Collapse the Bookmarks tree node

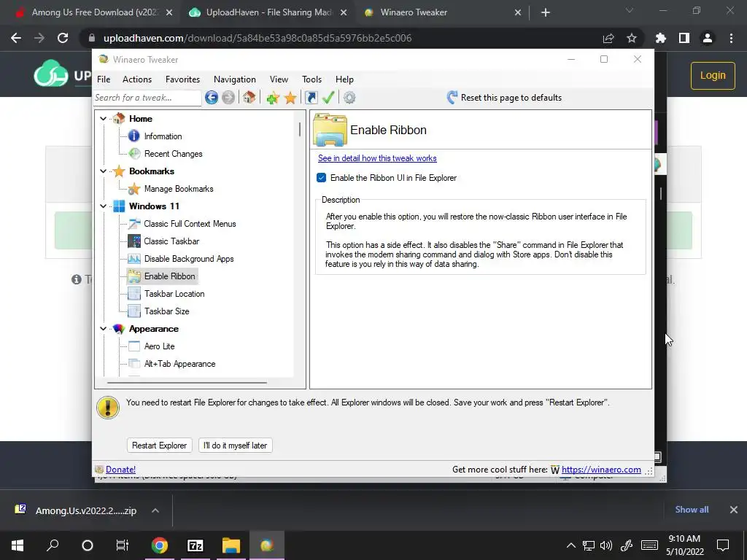point(104,171)
